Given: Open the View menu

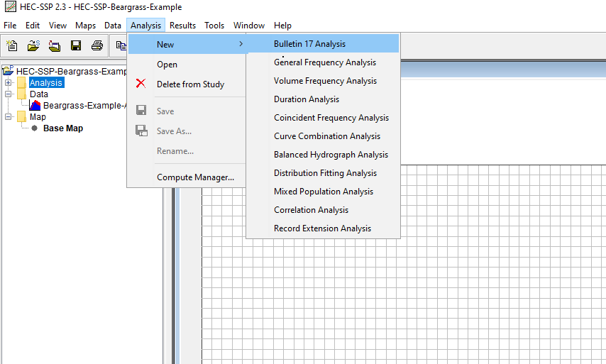Looking at the screenshot, I should (x=57, y=25).
